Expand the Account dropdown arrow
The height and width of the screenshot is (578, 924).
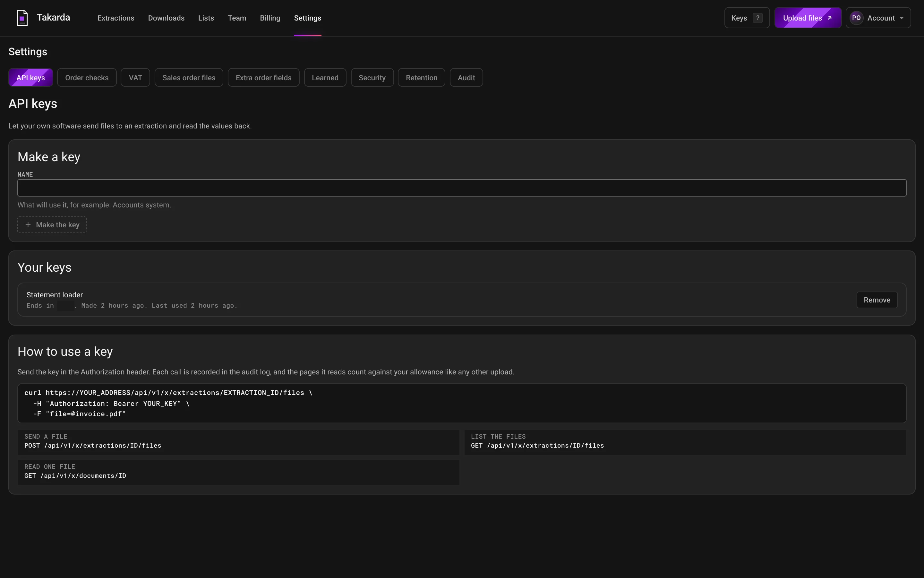(x=902, y=18)
